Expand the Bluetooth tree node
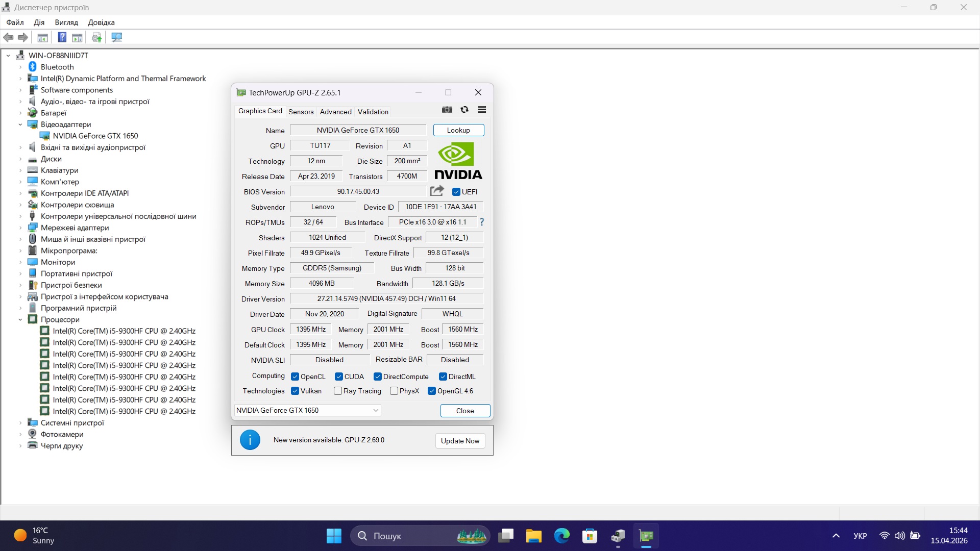 pyautogui.click(x=20, y=67)
